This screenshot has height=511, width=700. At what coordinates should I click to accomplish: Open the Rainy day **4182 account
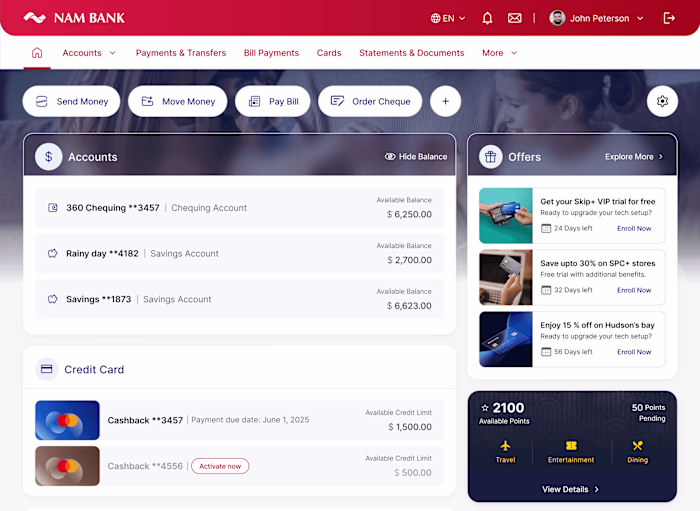239,253
